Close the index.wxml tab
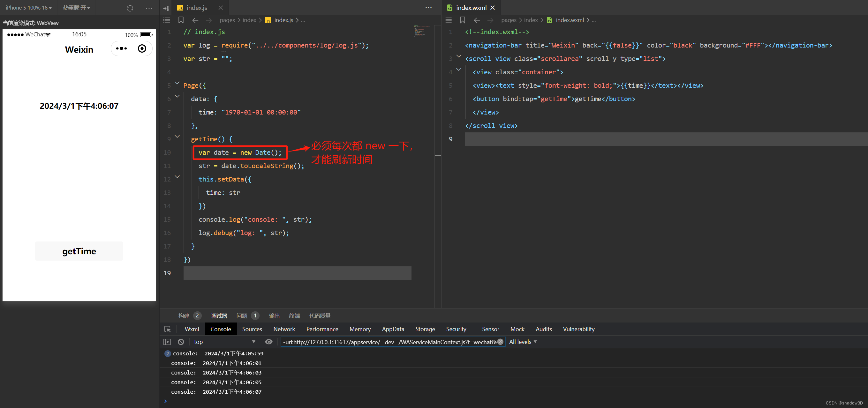The image size is (868, 408). click(493, 8)
